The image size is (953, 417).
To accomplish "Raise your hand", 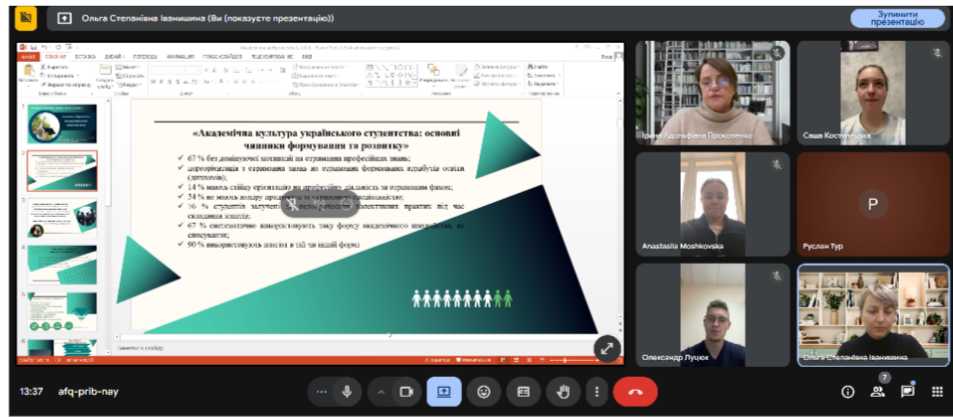I will 562,391.
